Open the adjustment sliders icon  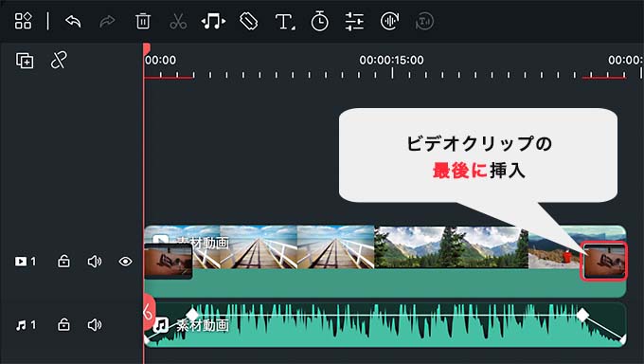[x=354, y=22]
